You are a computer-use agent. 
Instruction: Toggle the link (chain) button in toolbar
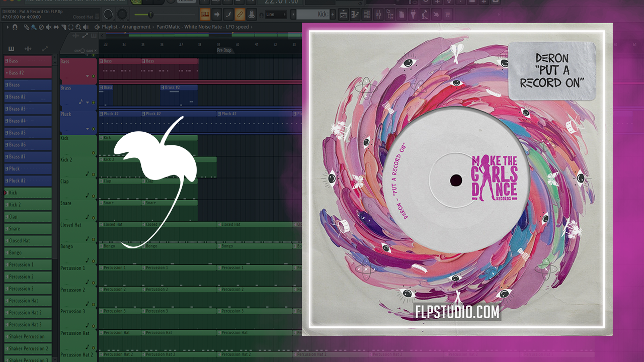(240, 14)
